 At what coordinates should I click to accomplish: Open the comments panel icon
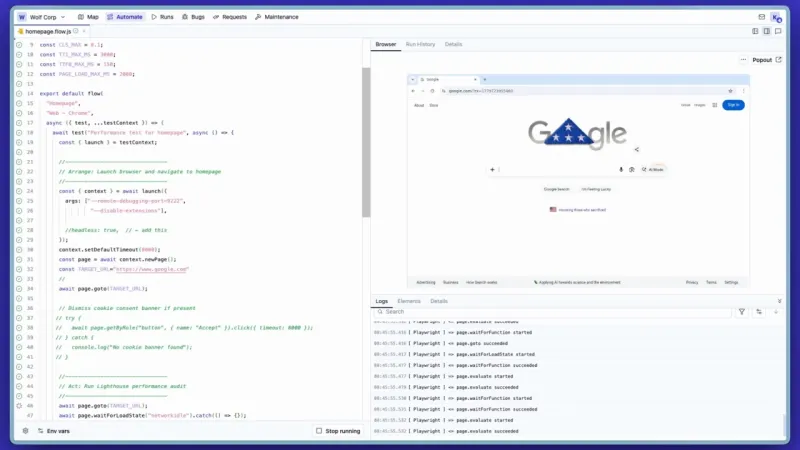click(778, 31)
